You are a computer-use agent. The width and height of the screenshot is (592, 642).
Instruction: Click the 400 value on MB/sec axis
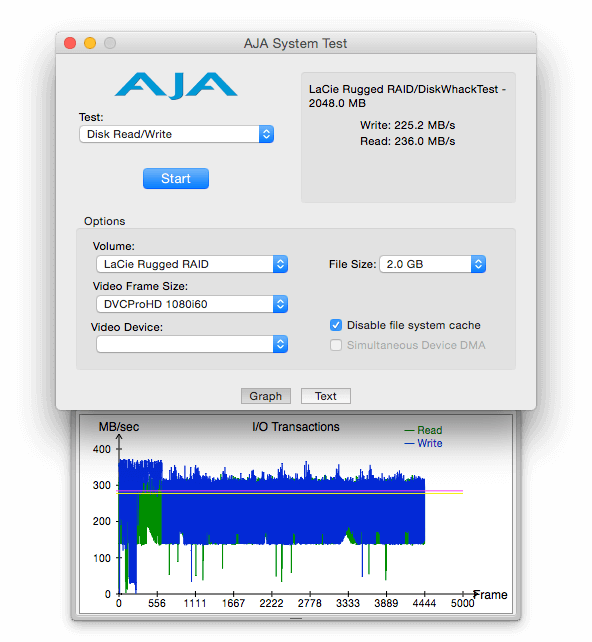(102, 449)
